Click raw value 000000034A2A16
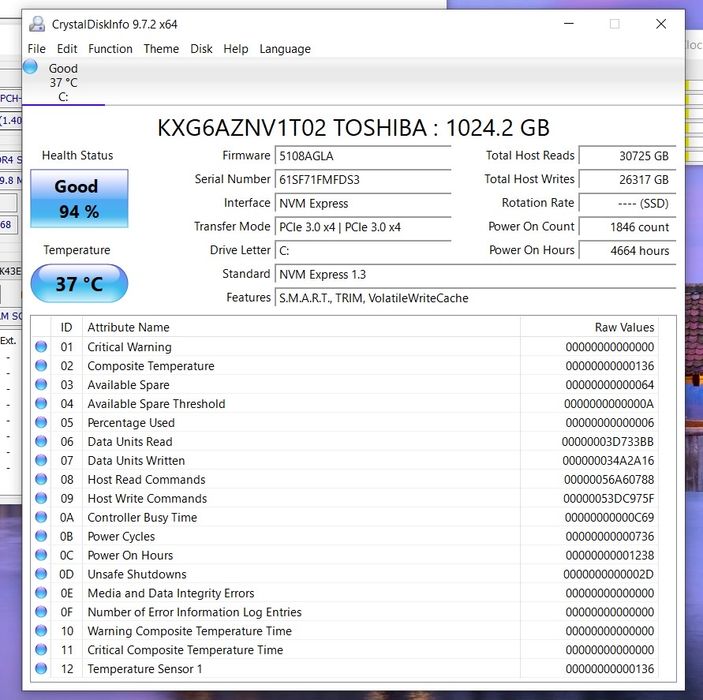This screenshot has width=703, height=700. (x=608, y=461)
